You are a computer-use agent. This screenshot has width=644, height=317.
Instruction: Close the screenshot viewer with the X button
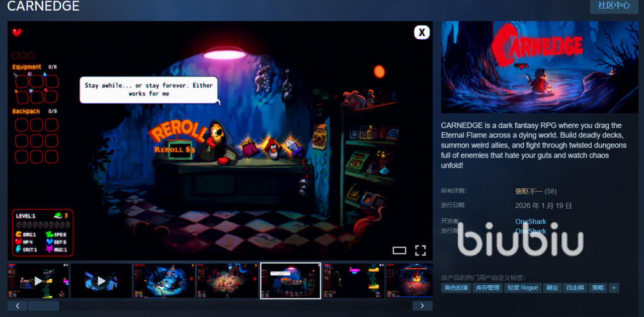coord(422,32)
